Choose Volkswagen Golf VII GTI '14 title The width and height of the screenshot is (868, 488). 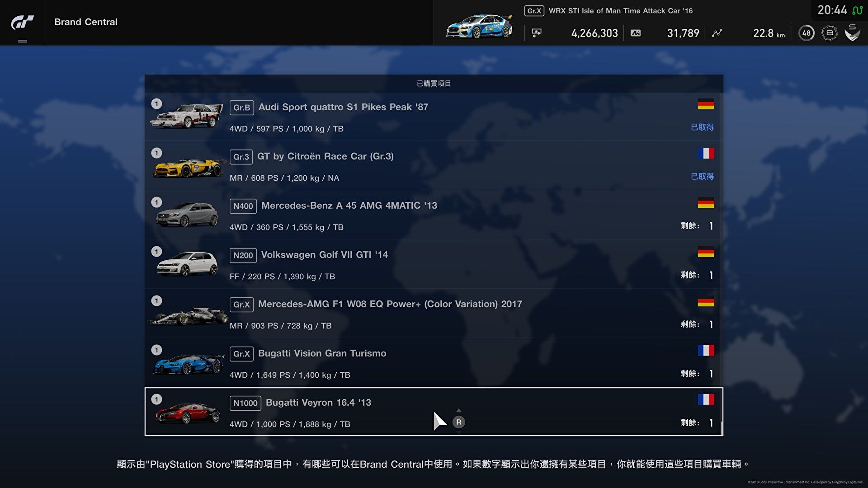coord(325,255)
